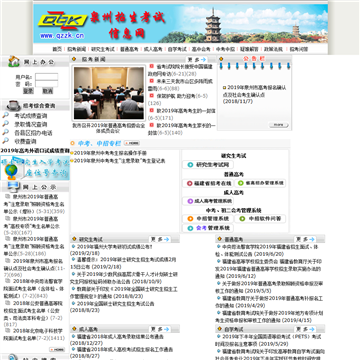This screenshot has width=360, height=360.
Task: Focus the 密码 password input field
Action: (47, 84)
